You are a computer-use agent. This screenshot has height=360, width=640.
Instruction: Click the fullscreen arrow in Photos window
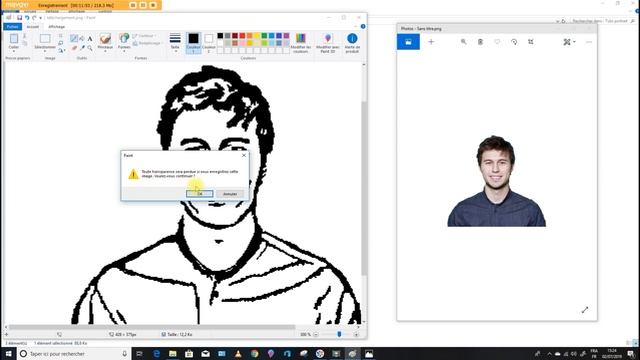(585, 310)
